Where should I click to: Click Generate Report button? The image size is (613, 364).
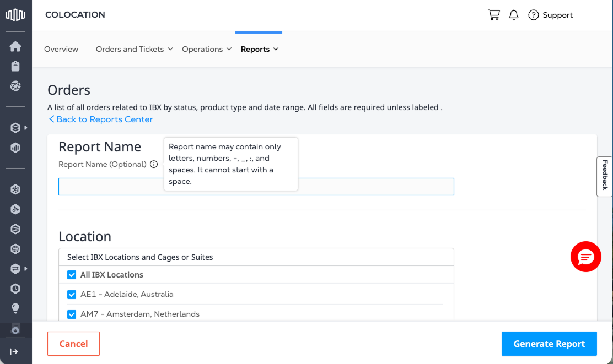549,344
